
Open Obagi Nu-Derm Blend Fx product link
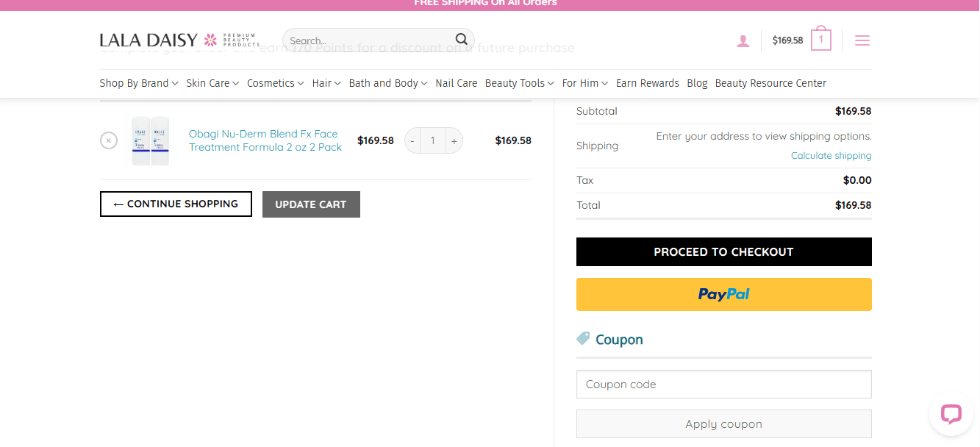pyautogui.click(x=265, y=140)
